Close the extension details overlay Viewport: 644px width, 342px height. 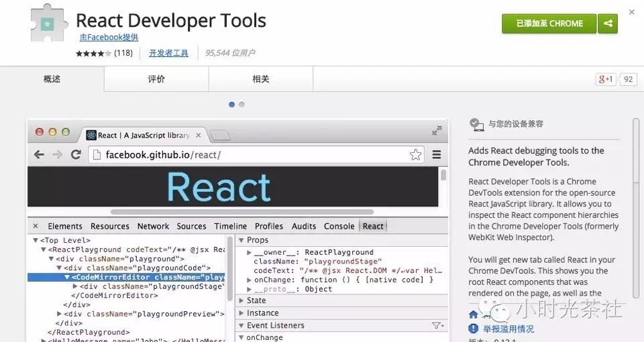[x=632, y=12]
